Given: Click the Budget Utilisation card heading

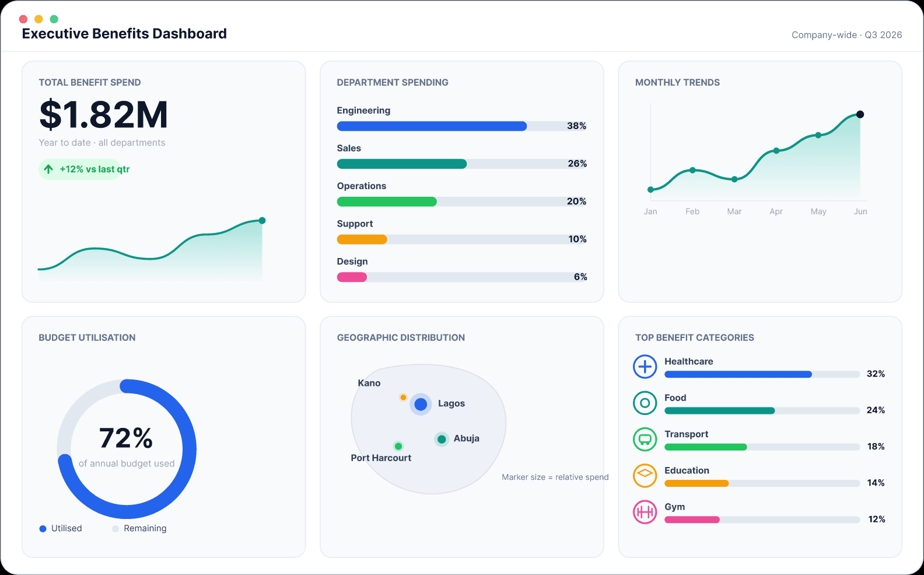Looking at the screenshot, I should (87, 338).
